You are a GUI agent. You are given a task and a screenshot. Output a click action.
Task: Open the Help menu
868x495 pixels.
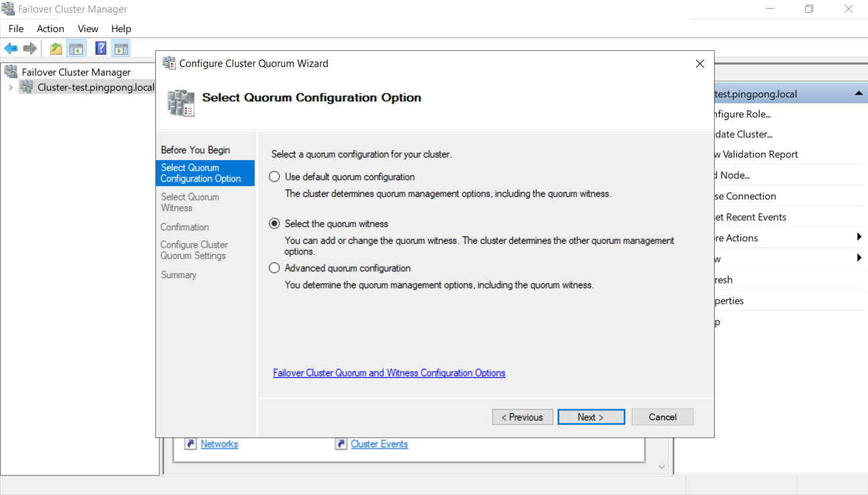[x=121, y=29]
